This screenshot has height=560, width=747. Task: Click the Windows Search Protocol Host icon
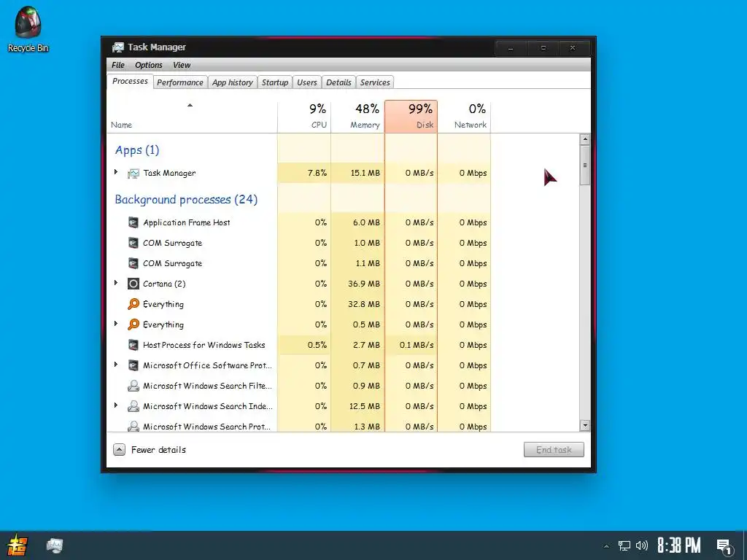[133, 426]
